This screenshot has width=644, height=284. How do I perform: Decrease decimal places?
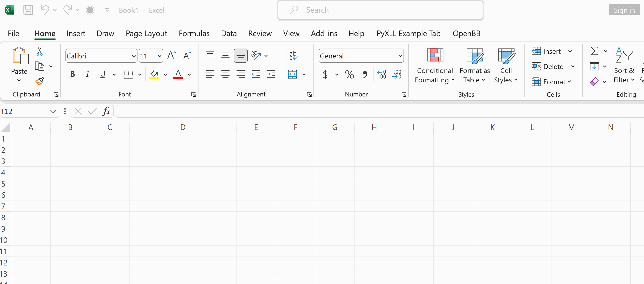397,74
